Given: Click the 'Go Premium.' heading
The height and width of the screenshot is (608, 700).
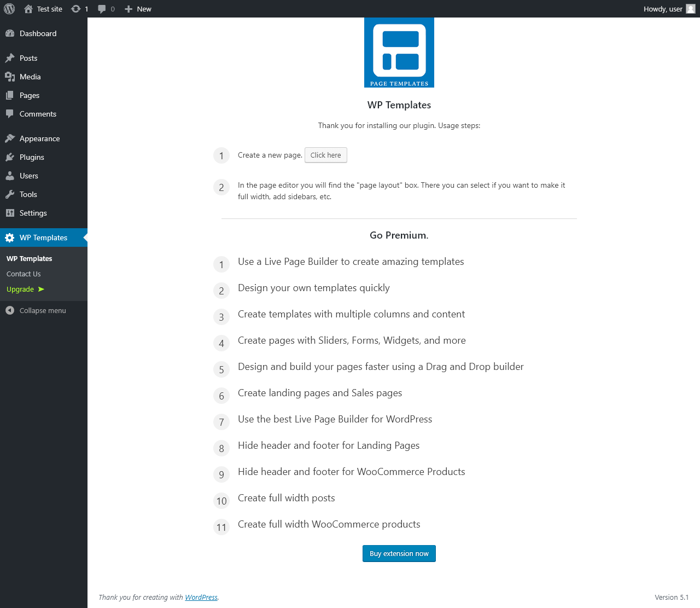Looking at the screenshot, I should point(399,235).
